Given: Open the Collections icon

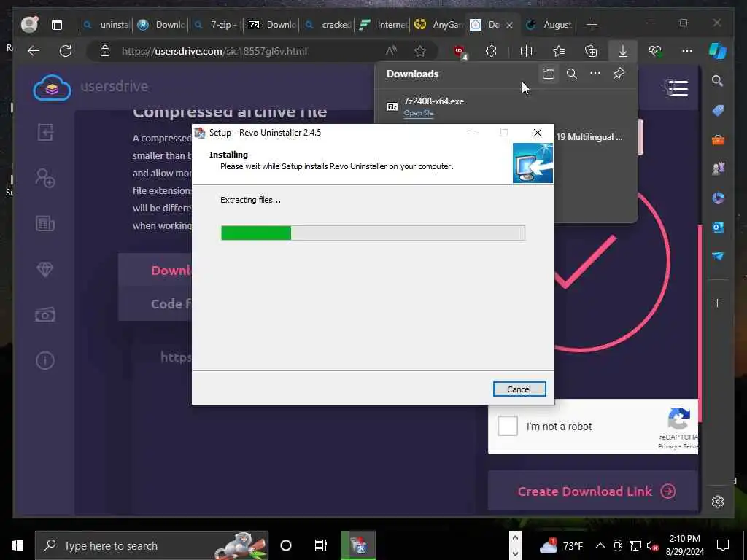Looking at the screenshot, I should [x=591, y=51].
